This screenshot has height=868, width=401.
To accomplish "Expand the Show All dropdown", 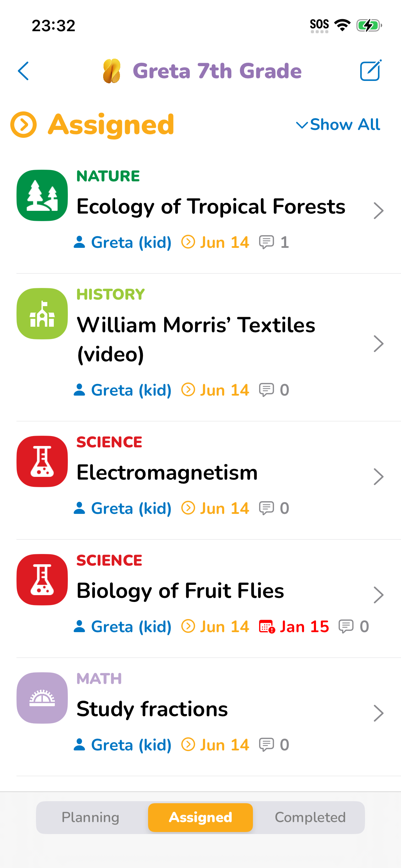I will click(338, 125).
